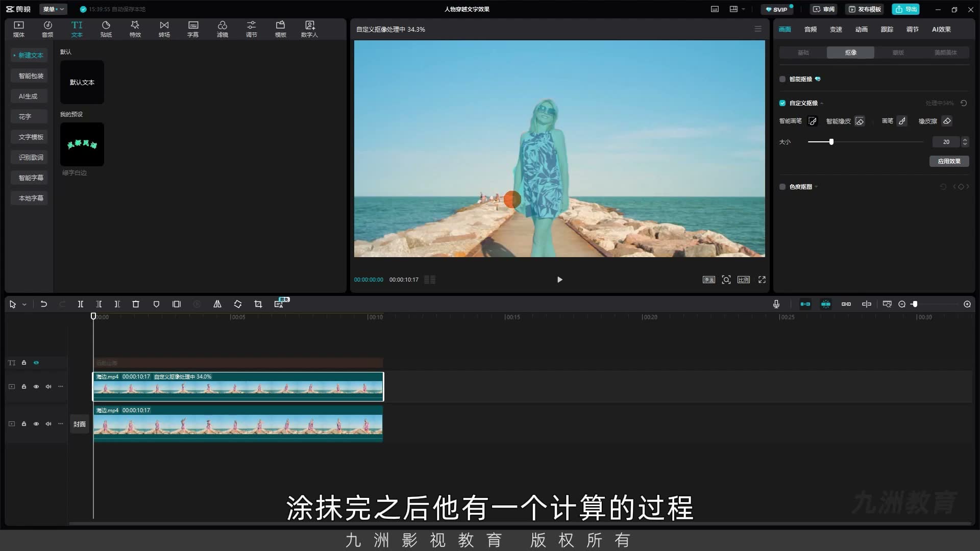Open the 字幕 (Captions) panel
The image size is (980, 551).
pyautogui.click(x=193, y=29)
